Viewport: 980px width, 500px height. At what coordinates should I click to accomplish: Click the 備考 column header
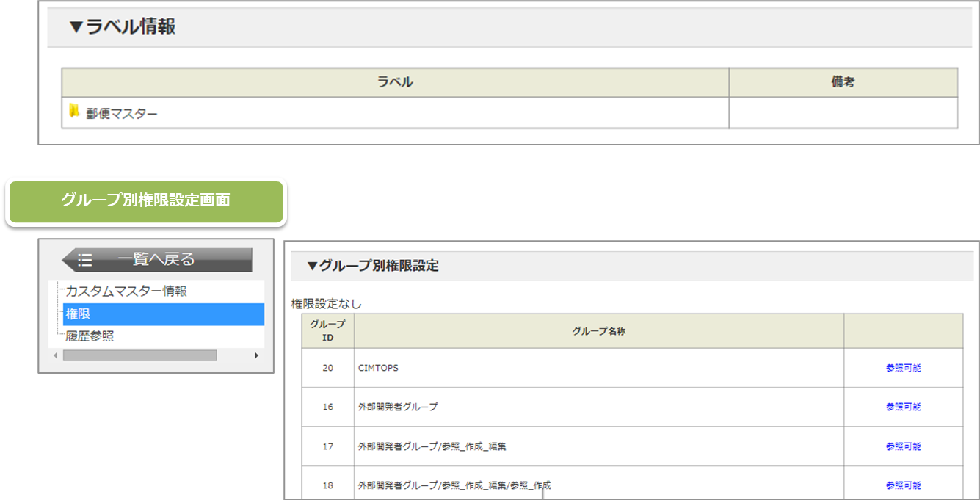coord(843,82)
